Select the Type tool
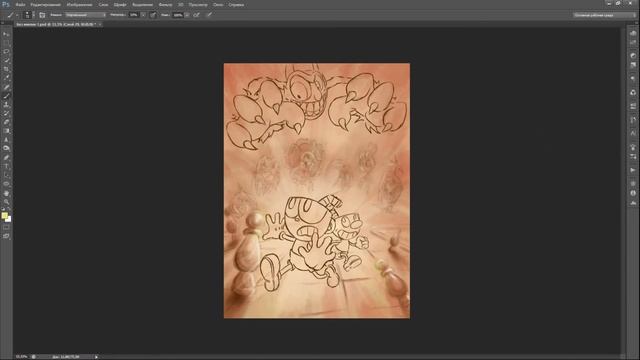The height and width of the screenshot is (360, 640). click(6, 166)
